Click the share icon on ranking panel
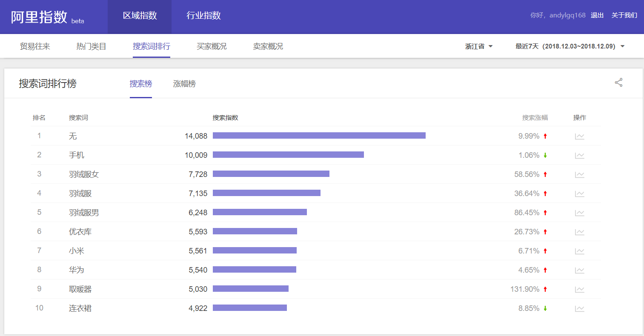This screenshot has height=336, width=644. coord(618,83)
